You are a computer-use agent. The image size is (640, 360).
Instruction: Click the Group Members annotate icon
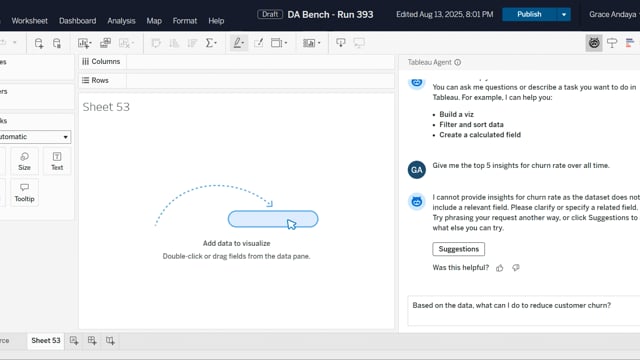[258, 43]
